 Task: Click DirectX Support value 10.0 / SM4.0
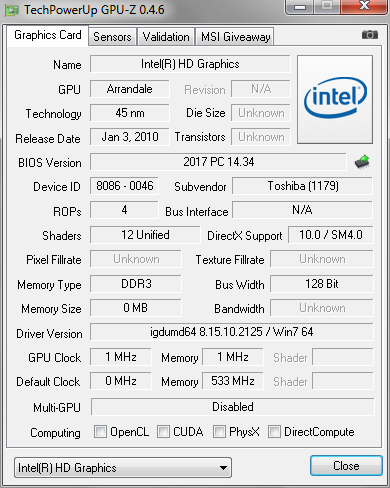[331, 235]
